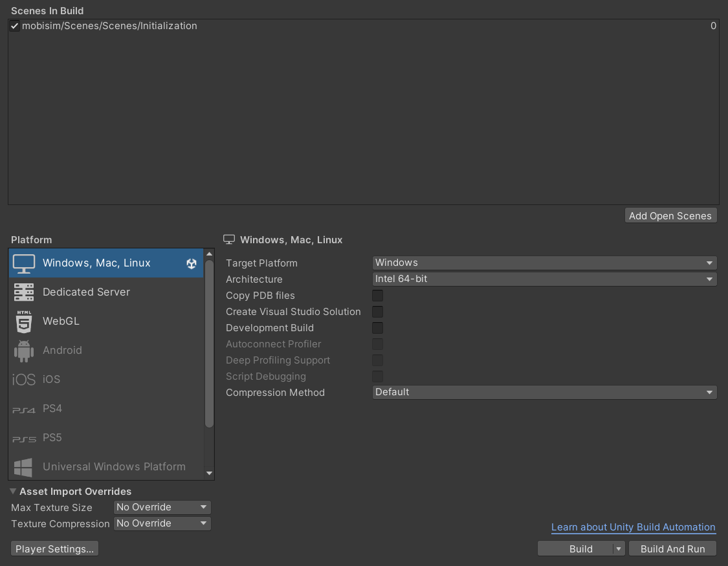
Task: Click Build And Run
Action: pos(673,549)
